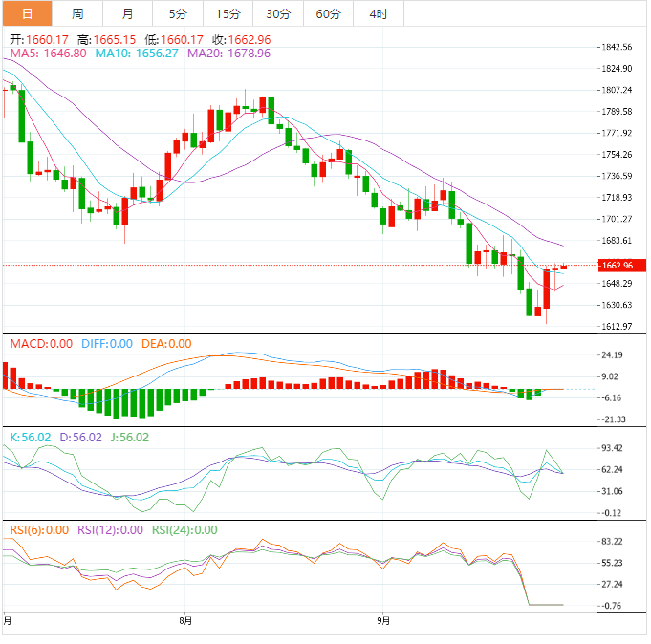Click the RSI(6) indicator label
Image resolution: width=651 pixels, height=644 pixels.
pos(39,530)
